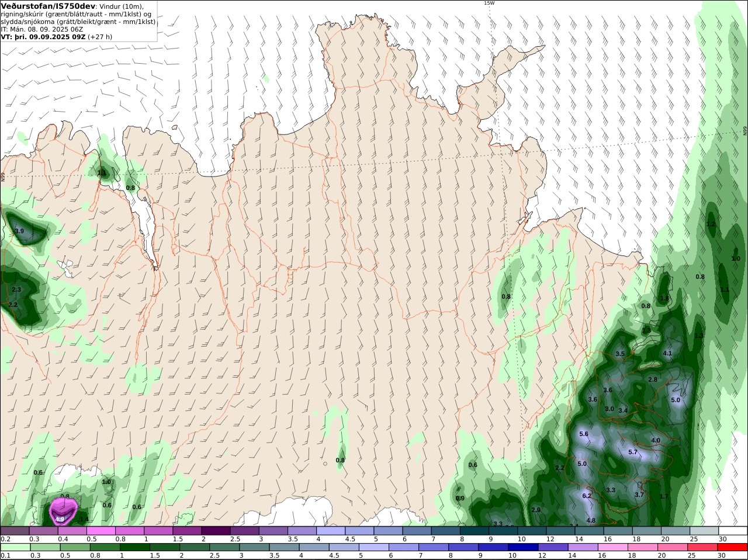Image resolution: width=748 pixels, height=560 pixels.
Task: Click the precipitation value 1.4 on the map
Action: click(84, 520)
